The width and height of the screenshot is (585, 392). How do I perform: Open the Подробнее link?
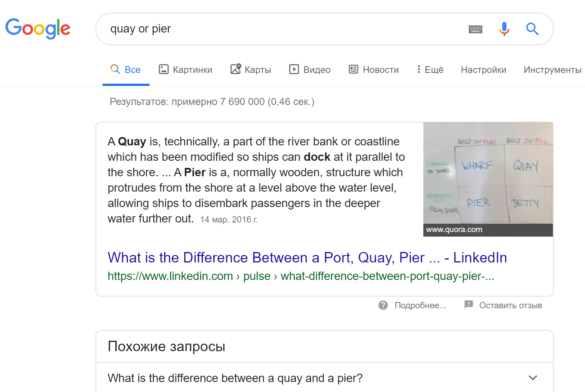(x=420, y=305)
